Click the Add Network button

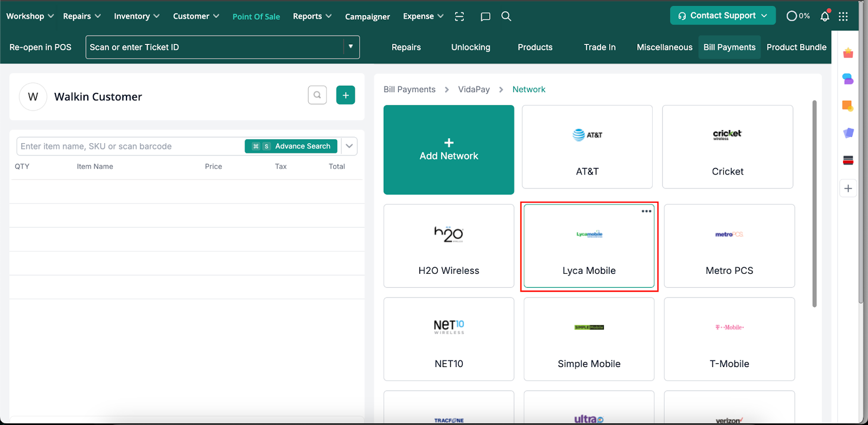coord(449,150)
